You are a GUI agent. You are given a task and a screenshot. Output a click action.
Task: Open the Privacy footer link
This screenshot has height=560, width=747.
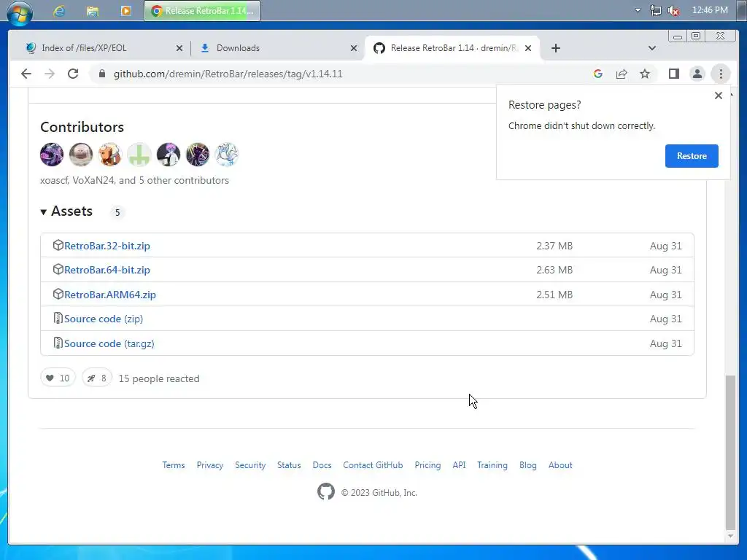210,465
